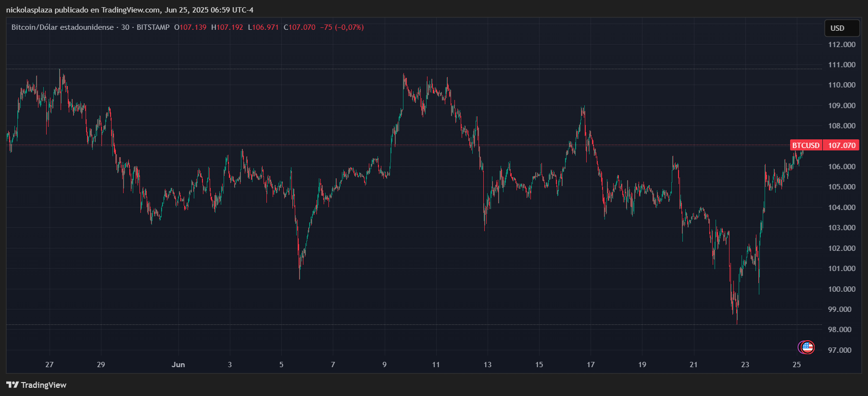Click the open value O107.139
Viewport: 868px width, 396px height.
tap(190, 27)
